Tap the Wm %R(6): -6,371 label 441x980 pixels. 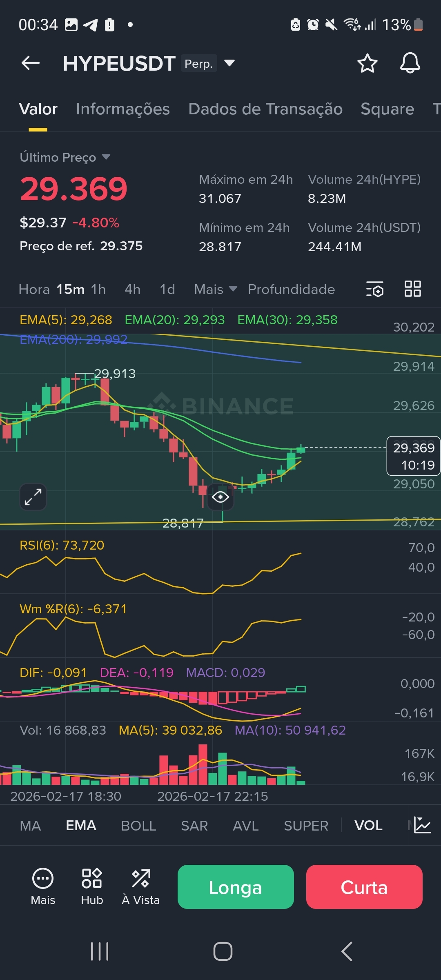pos(73,609)
